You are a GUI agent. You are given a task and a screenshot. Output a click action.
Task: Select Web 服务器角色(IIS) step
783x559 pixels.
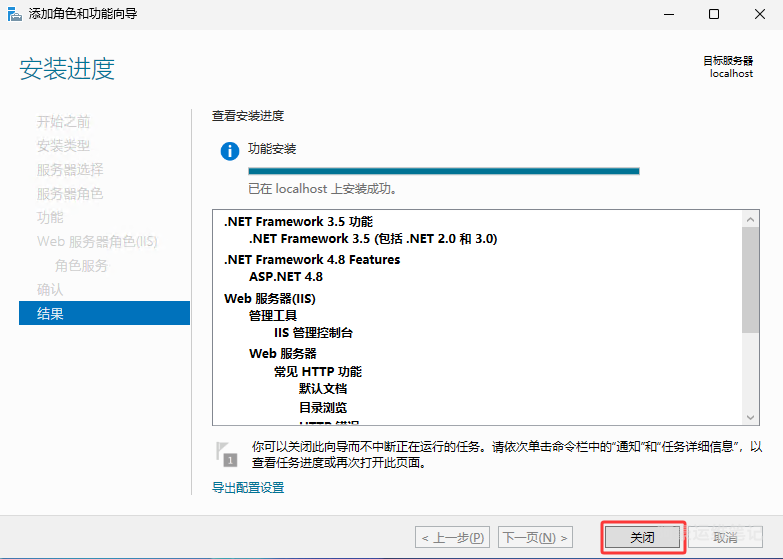[x=97, y=241]
